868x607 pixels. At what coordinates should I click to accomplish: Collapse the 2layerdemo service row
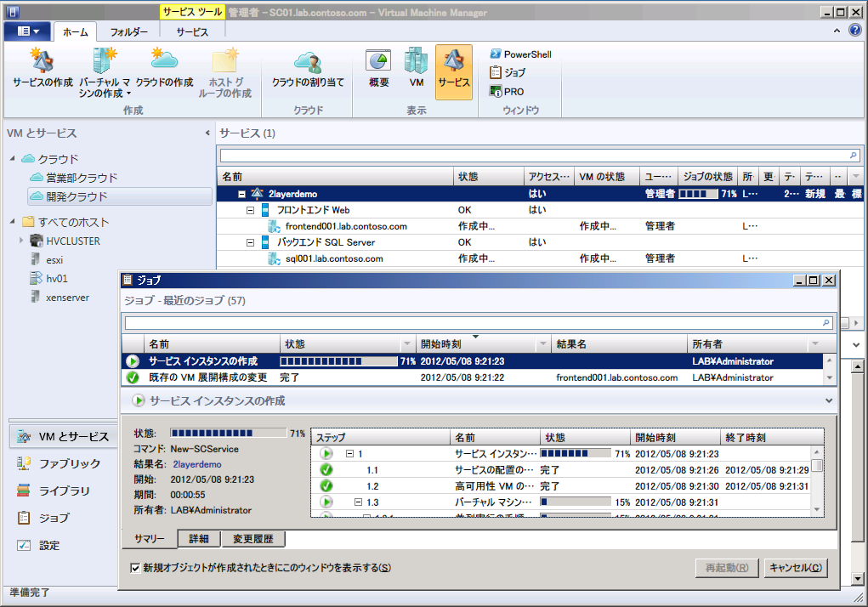pyautogui.click(x=242, y=194)
